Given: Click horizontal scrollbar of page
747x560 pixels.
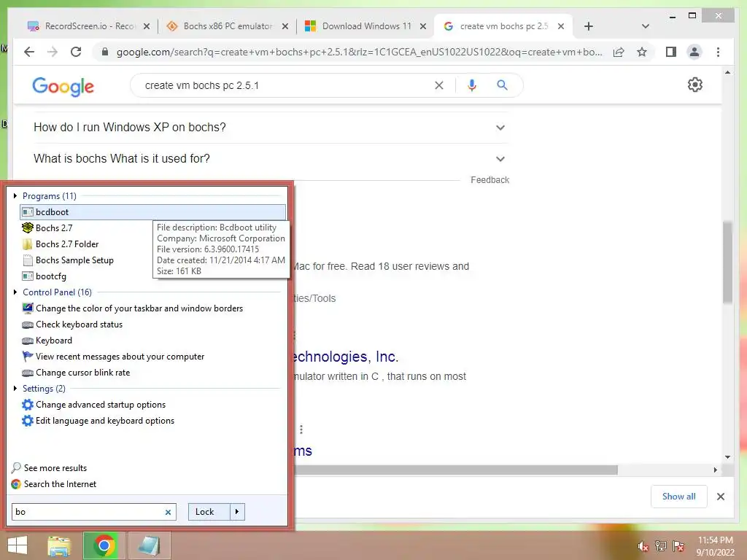Looking at the screenshot, I should (x=455, y=470).
